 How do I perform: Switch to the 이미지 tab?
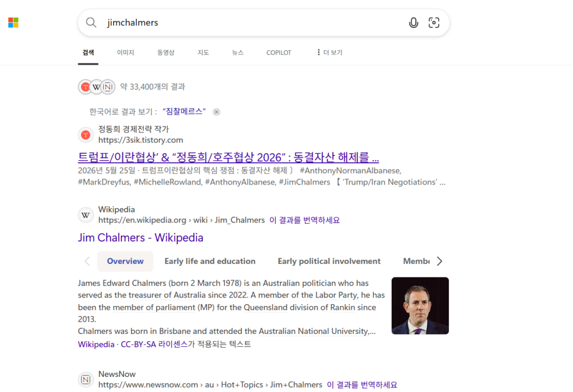(125, 53)
